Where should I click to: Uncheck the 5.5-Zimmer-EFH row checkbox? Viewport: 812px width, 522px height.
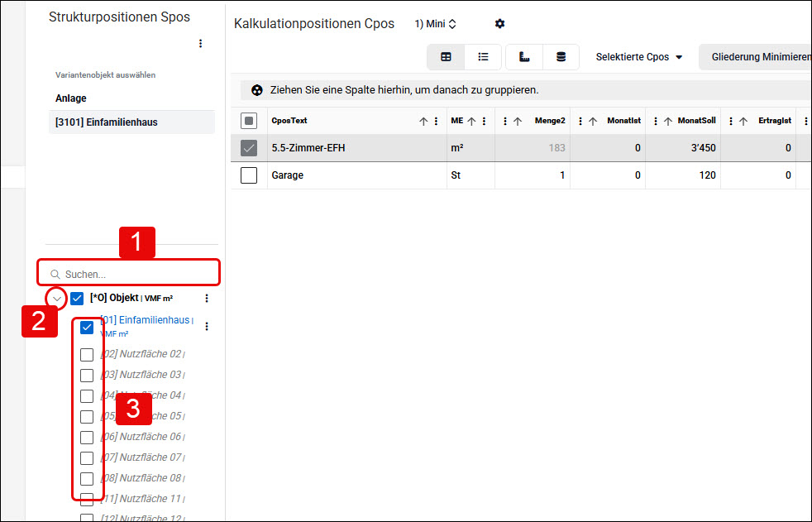pos(249,148)
